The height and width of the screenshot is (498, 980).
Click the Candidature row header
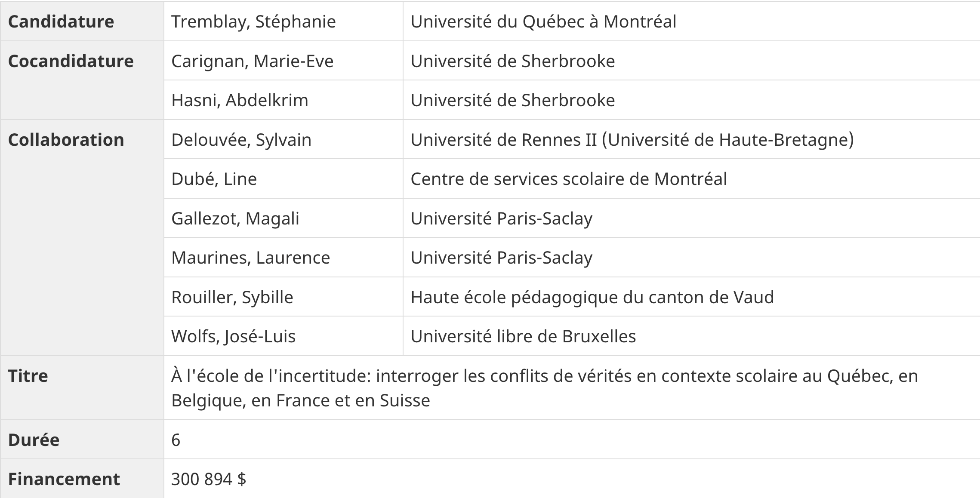coord(61,22)
